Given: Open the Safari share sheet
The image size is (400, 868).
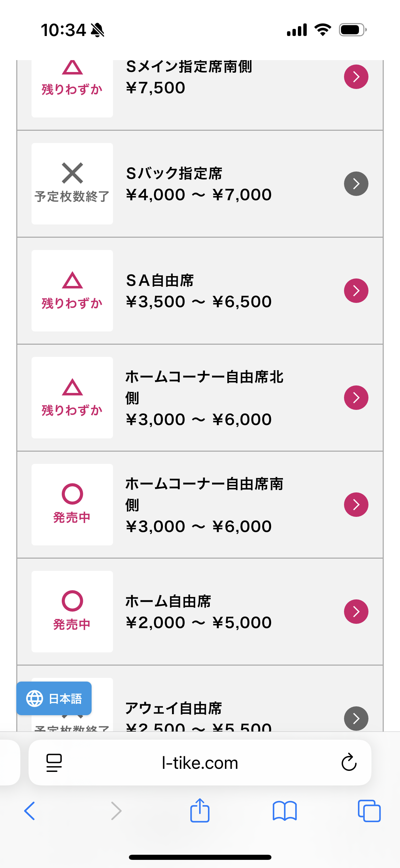Looking at the screenshot, I should [x=200, y=810].
